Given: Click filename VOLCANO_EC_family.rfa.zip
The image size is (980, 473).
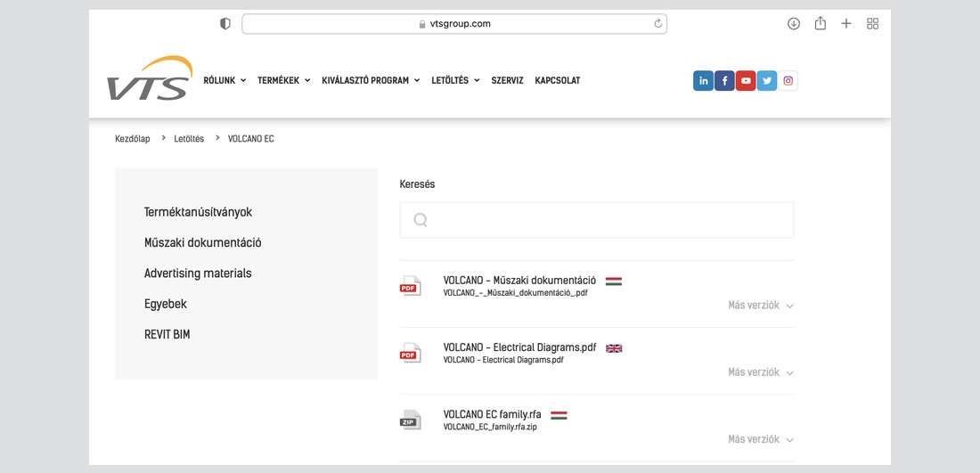Looking at the screenshot, I should 490,428.
